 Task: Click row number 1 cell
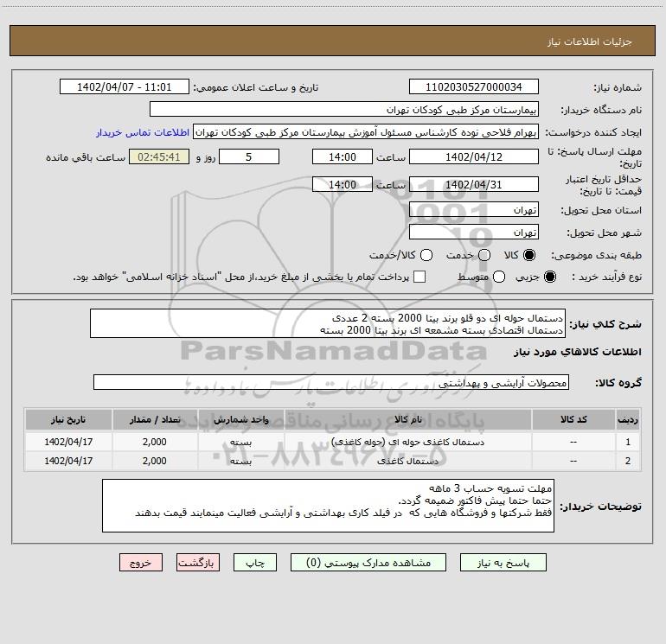(x=628, y=442)
